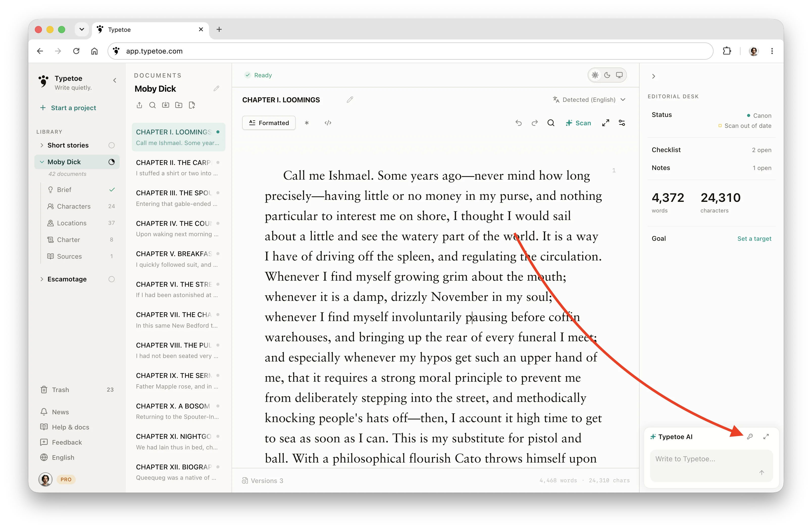The width and height of the screenshot is (812, 530).
Task: Click the import document icon
Action: (165, 105)
